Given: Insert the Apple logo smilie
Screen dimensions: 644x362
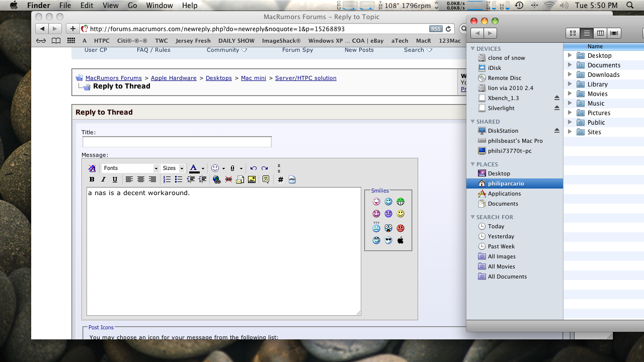Looking at the screenshot, I should [x=400, y=240].
